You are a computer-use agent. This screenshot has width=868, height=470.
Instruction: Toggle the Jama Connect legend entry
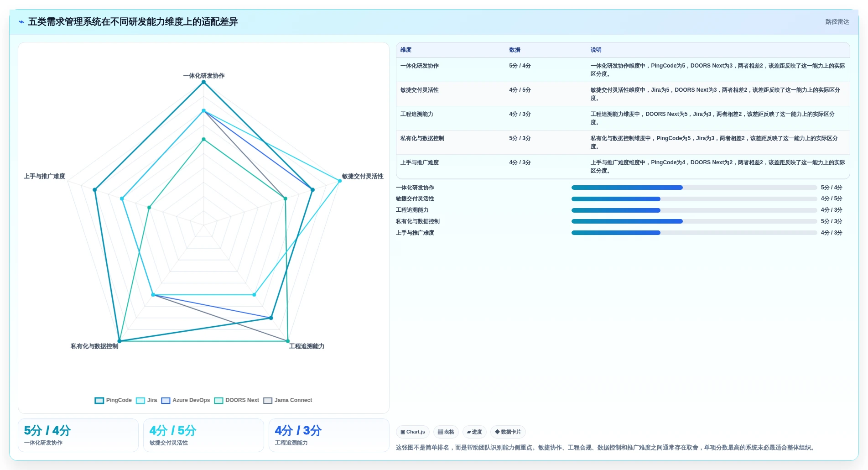tap(288, 401)
